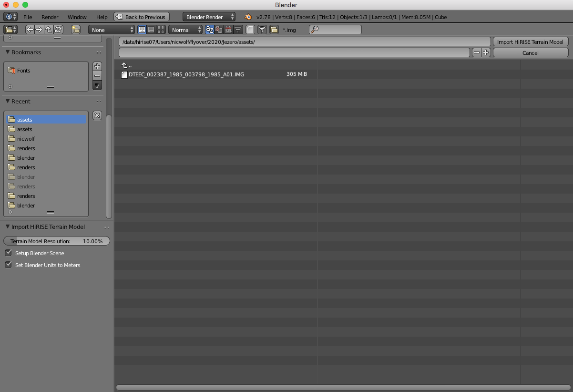Go forward to the next folder

39,30
